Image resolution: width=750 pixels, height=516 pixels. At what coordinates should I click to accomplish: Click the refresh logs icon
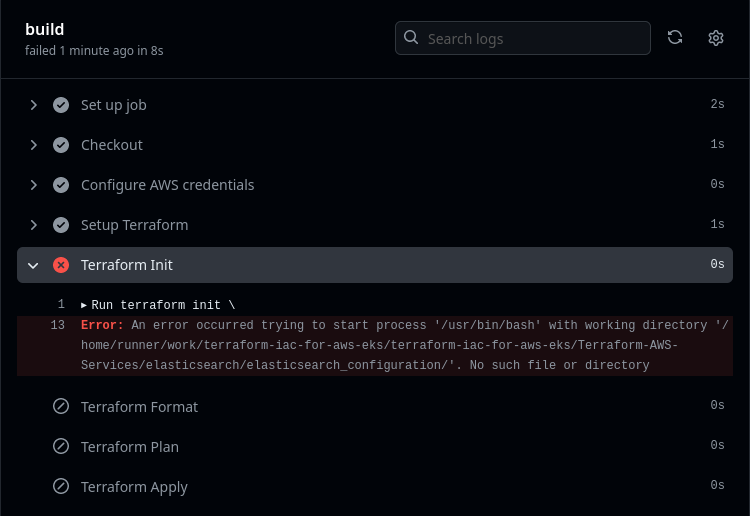click(x=675, y=38)
